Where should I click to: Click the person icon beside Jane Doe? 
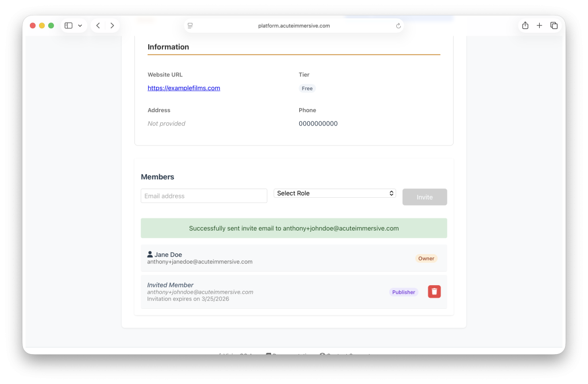[x=150, y=255]
